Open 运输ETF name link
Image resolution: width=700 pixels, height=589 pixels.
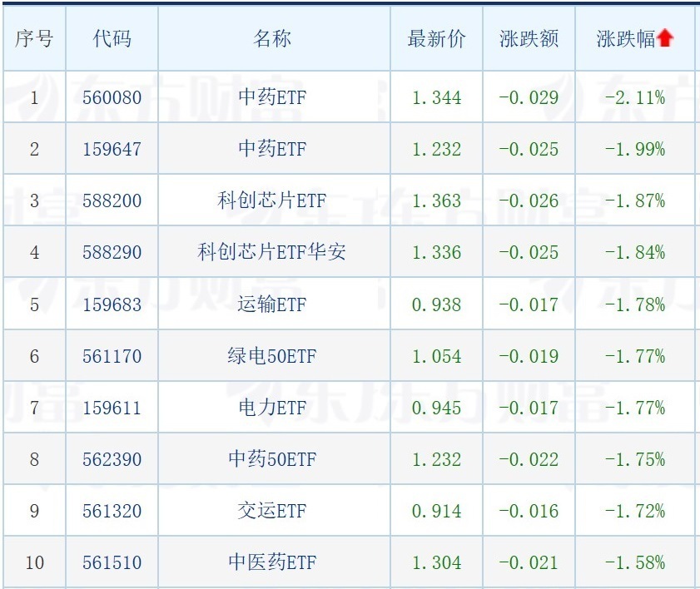pyautogui.click(x=272, y=304)
